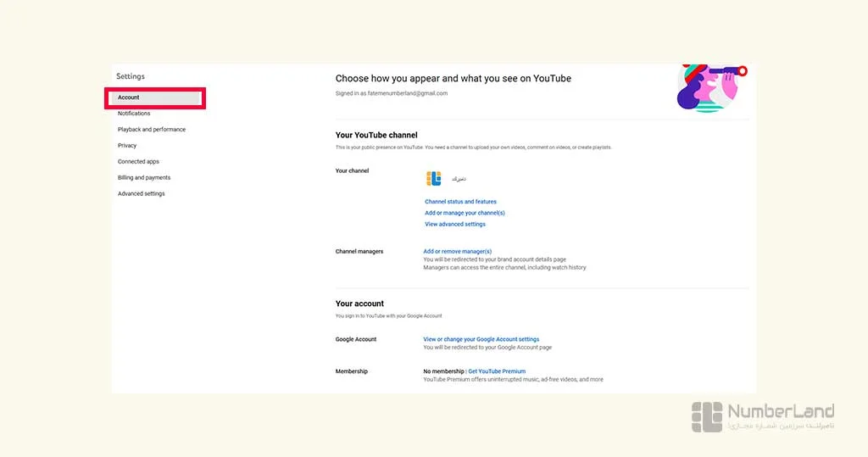Screen dimensions: 868x457
Task: Open Connected apps settings
Action: pos(138,162)
